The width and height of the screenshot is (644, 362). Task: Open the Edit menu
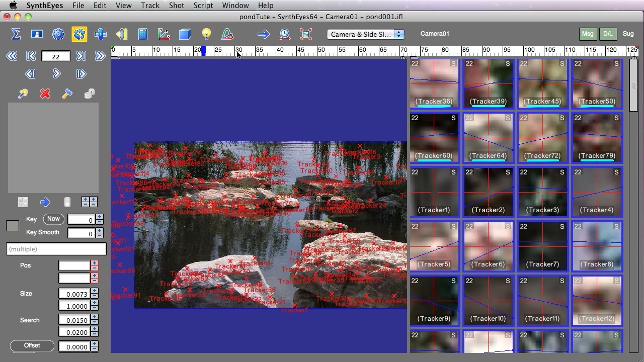pyautogui.click(x=100, y=6)
